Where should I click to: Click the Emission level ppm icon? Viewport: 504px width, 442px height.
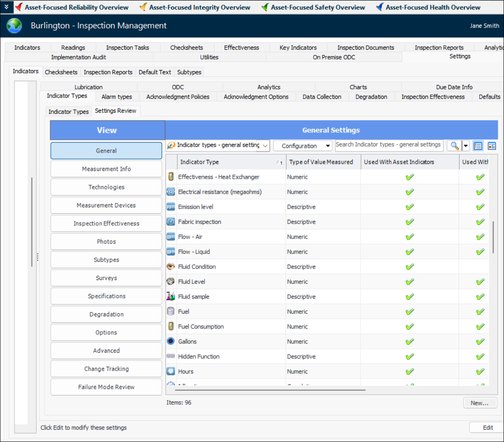point(171,206)
